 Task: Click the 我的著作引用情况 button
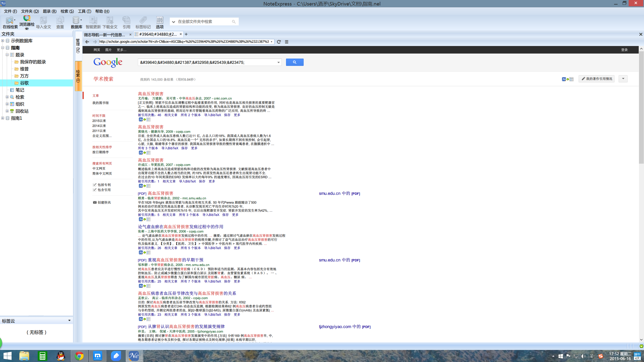pyautogui.click(x=596, y=79)
